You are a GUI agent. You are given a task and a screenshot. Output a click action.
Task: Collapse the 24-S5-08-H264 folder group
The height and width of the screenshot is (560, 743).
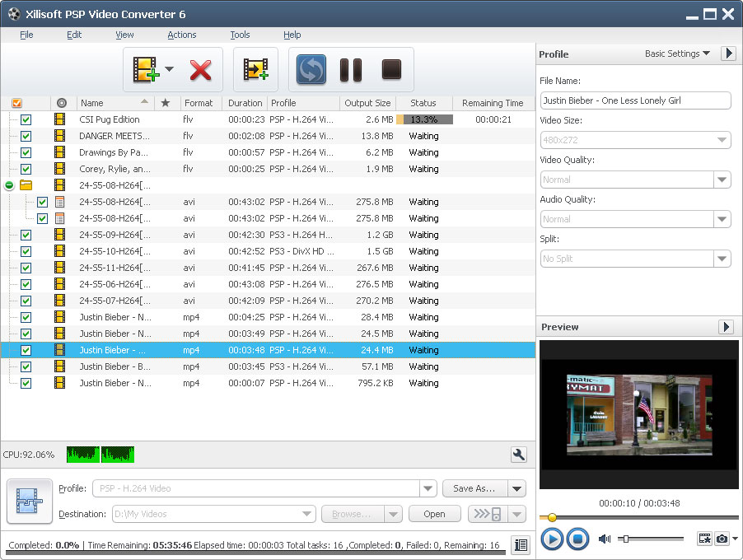pyautogui.click(x=9, y=184)
